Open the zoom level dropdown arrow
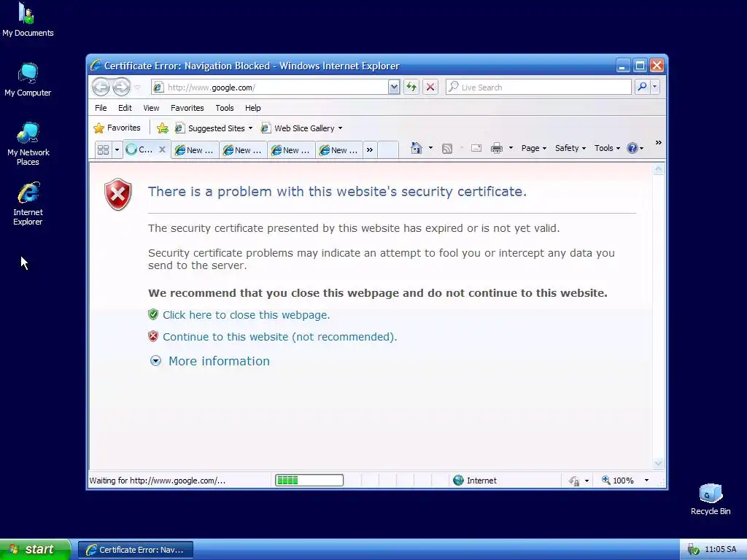This screenshot has height=560, width=747. [646, 481]
